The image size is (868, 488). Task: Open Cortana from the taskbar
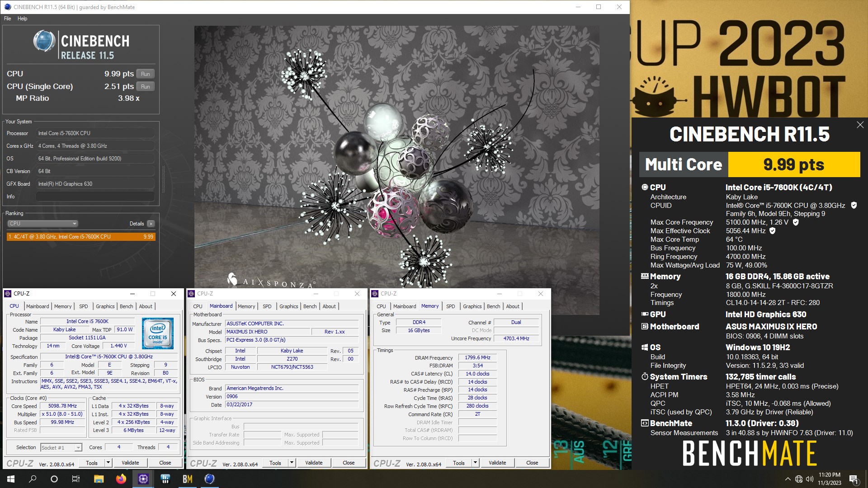[x=54, y=479]
